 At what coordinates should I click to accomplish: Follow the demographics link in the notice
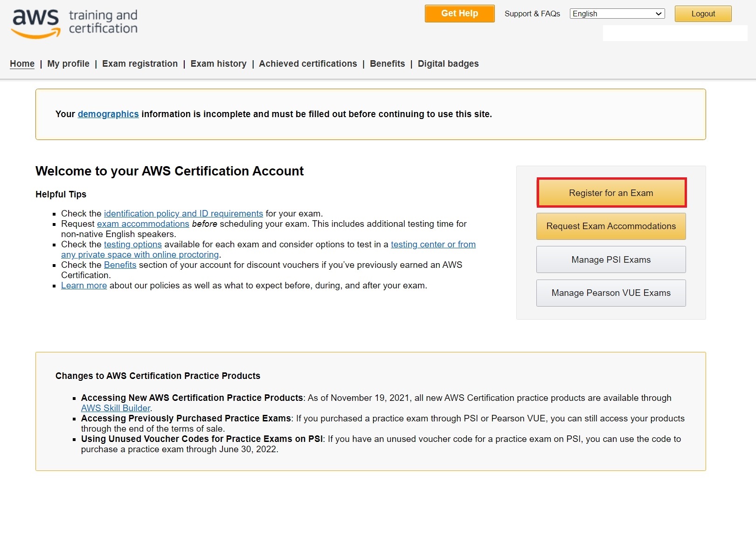[x=108, y=114]
